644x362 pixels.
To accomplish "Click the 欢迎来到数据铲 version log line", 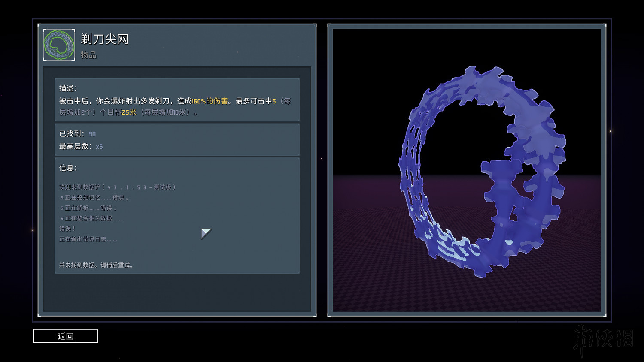I will coord(117,187).
